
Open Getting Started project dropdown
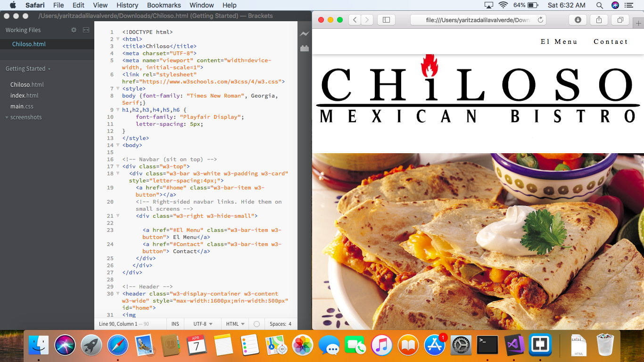tap(28, 68)
